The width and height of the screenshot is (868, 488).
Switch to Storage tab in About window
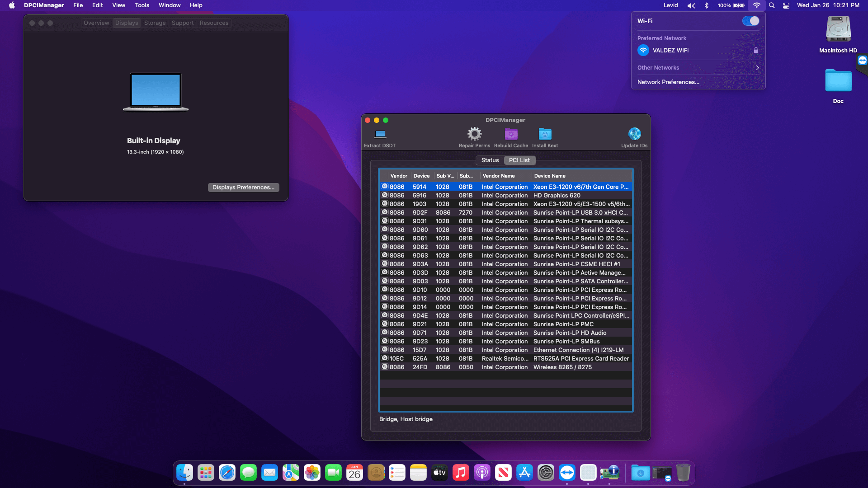[155, 23]
